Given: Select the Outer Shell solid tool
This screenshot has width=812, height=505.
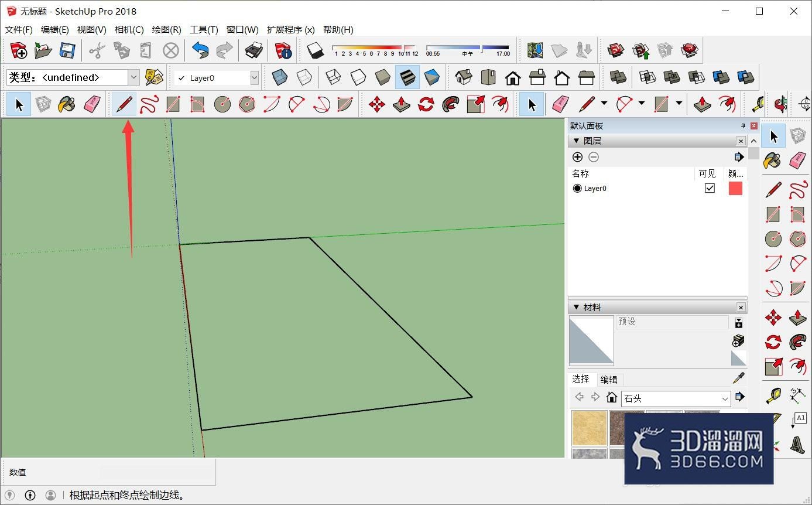Looking at the screenshot, I should [x=618, y=77].
